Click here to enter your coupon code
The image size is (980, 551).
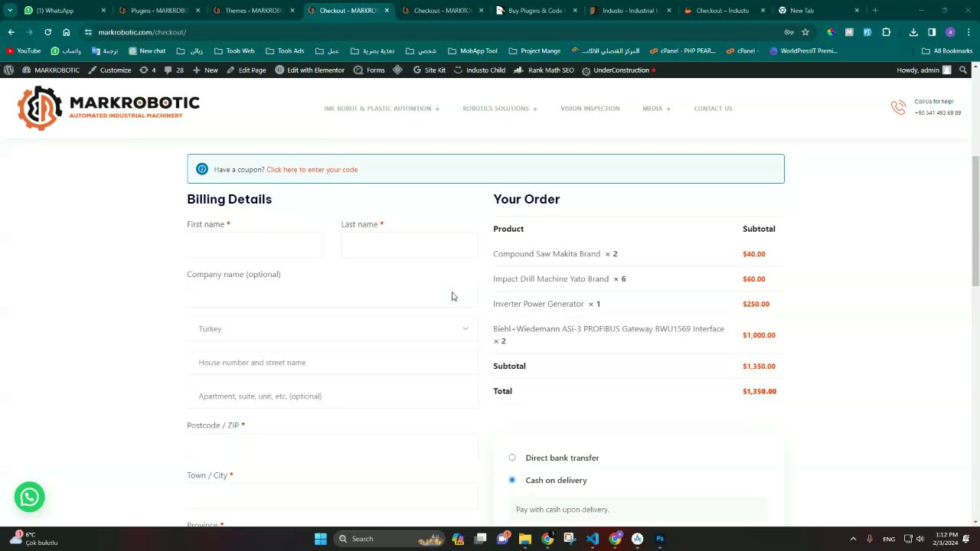pos(312,170)
